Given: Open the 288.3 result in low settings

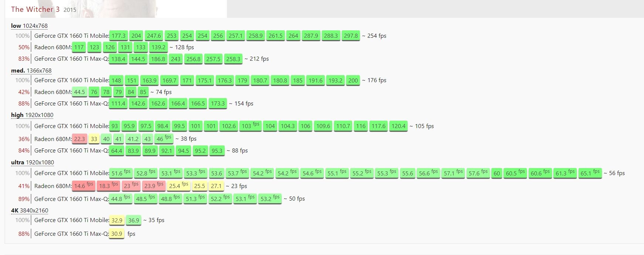Looking at the screenshot, I should click(331, 36).
